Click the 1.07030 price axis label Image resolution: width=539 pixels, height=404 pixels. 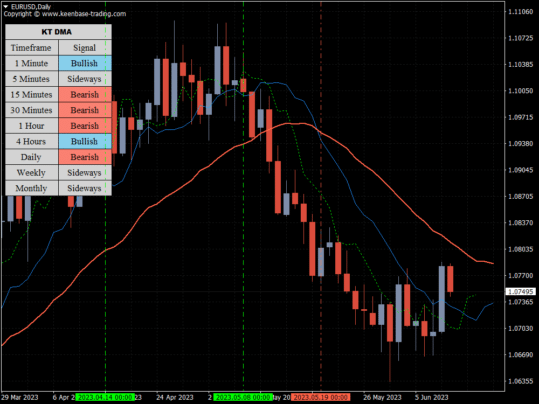point(520,328)
